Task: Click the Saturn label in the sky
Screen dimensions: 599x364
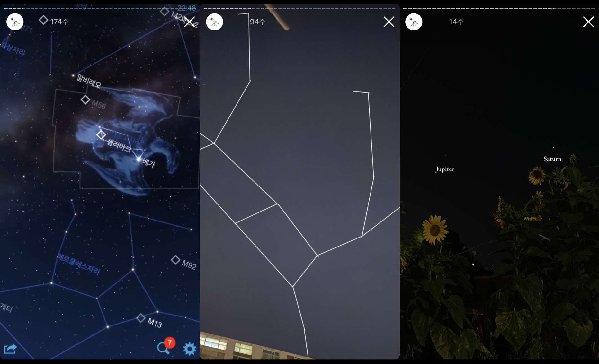Action: (x=552, y=159)
